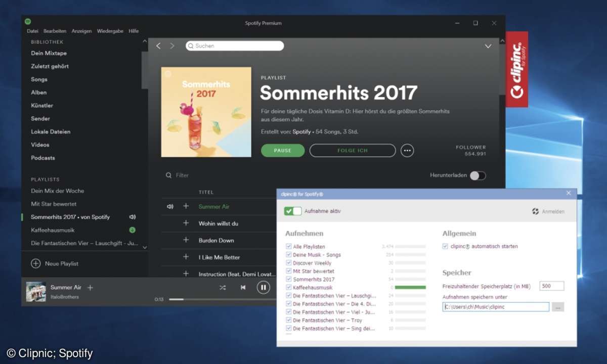The image size is (607, 364).
Task: Add I Like Me Better plus icon
Action: pos(186,257)
